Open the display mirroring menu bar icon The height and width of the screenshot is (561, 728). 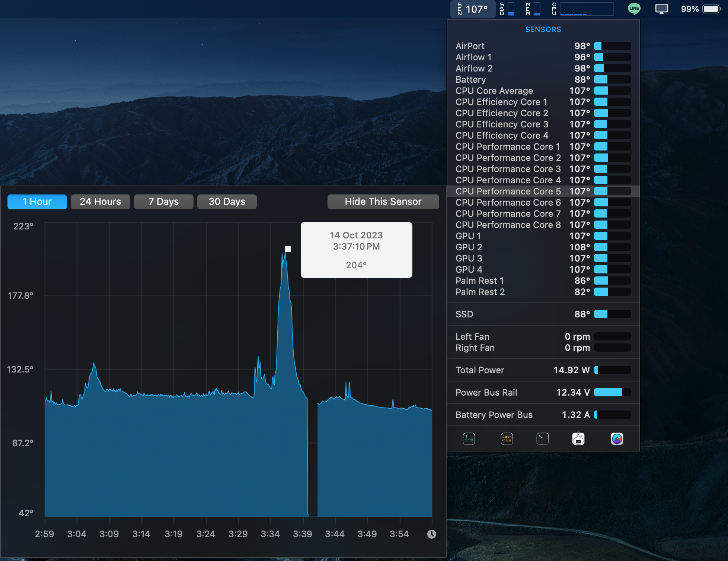click(661, 9)
